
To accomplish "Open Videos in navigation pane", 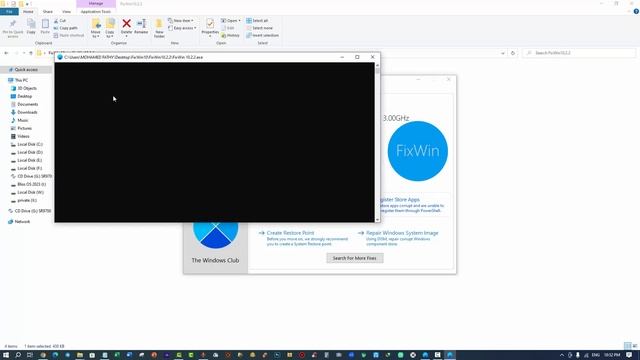I will (23, 136).
